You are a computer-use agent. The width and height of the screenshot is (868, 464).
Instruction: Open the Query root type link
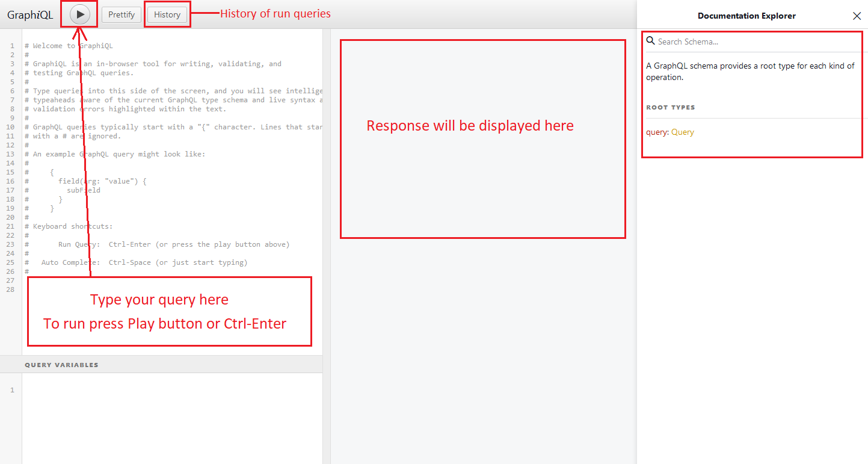(683, 132)
